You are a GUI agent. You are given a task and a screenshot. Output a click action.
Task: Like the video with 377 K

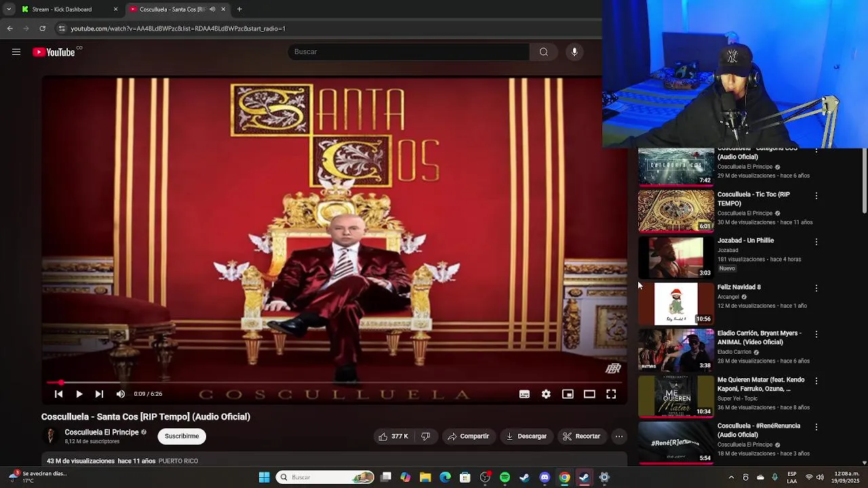click(x=394, y=436)
